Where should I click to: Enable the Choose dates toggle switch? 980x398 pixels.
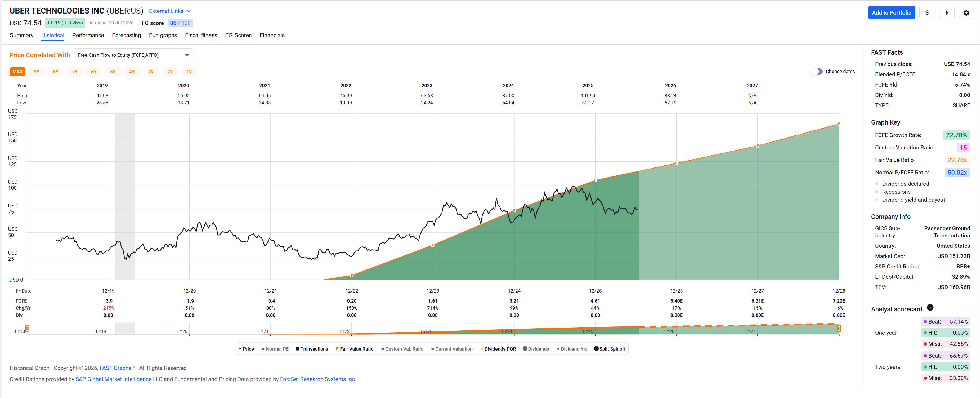816,72
